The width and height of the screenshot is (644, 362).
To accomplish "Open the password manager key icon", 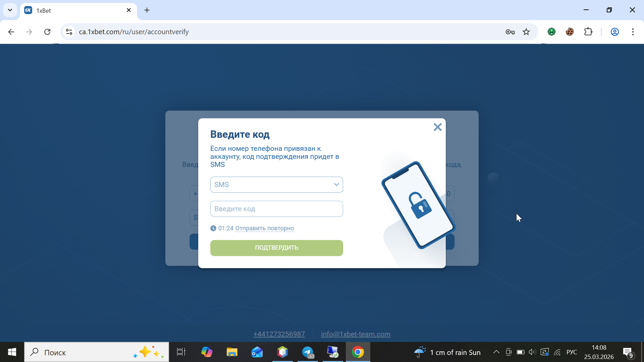I will click(510, 32).
